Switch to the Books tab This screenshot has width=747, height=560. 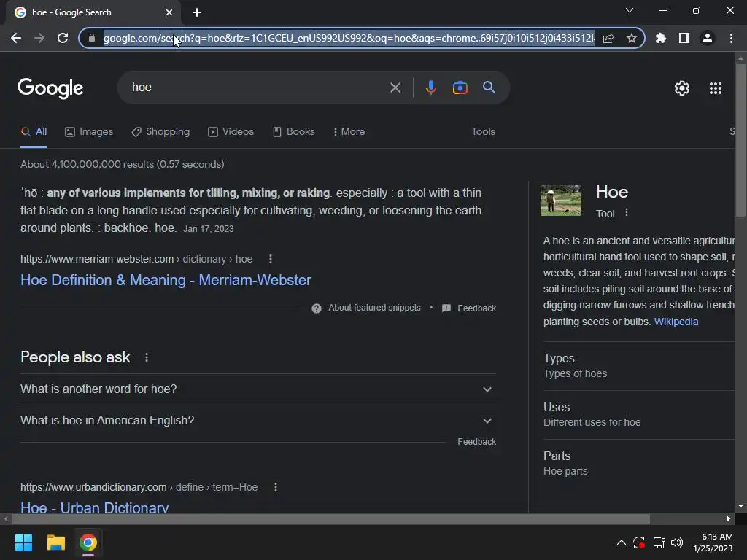pyautogui.click(x=293, y=132)
